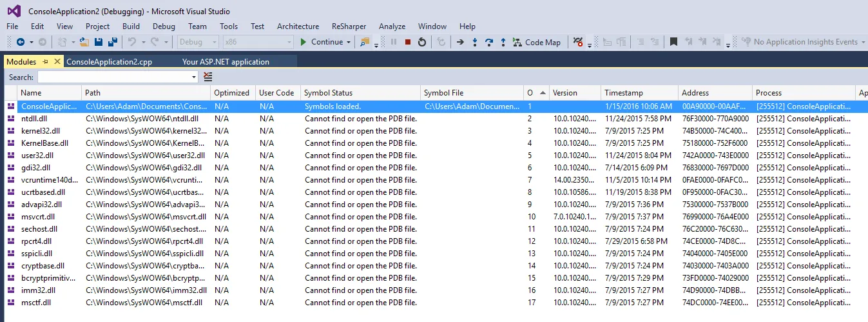Select the sechost.dll module row
Viewport: 868px width, 322px height.
coord(434,229)
